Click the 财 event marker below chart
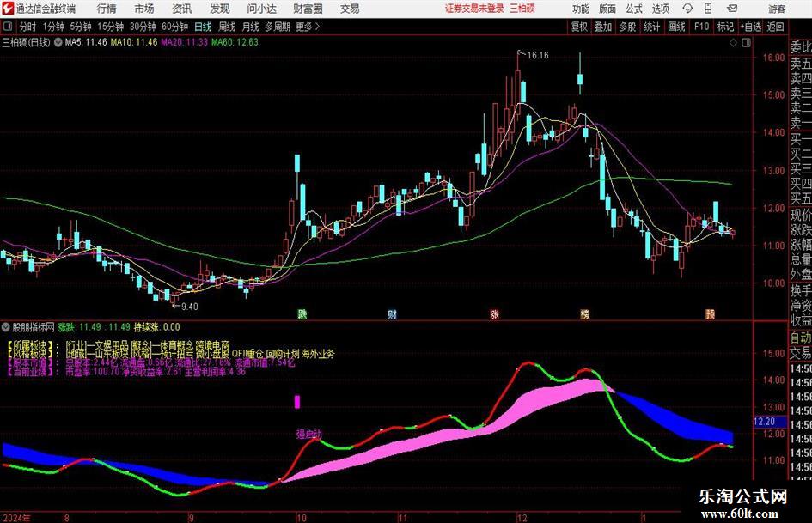This screenshot has width=812, height=523. [x=392, y=313]
